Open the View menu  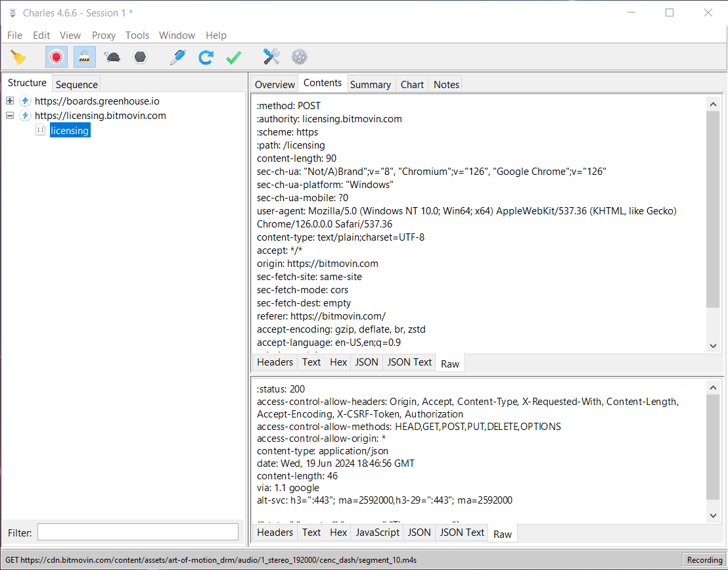70,36
